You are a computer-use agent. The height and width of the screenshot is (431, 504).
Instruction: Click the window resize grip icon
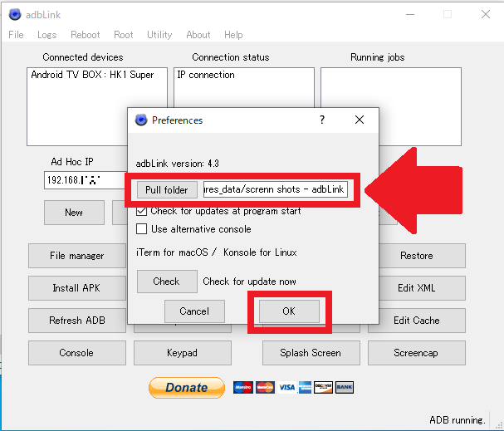498,425
